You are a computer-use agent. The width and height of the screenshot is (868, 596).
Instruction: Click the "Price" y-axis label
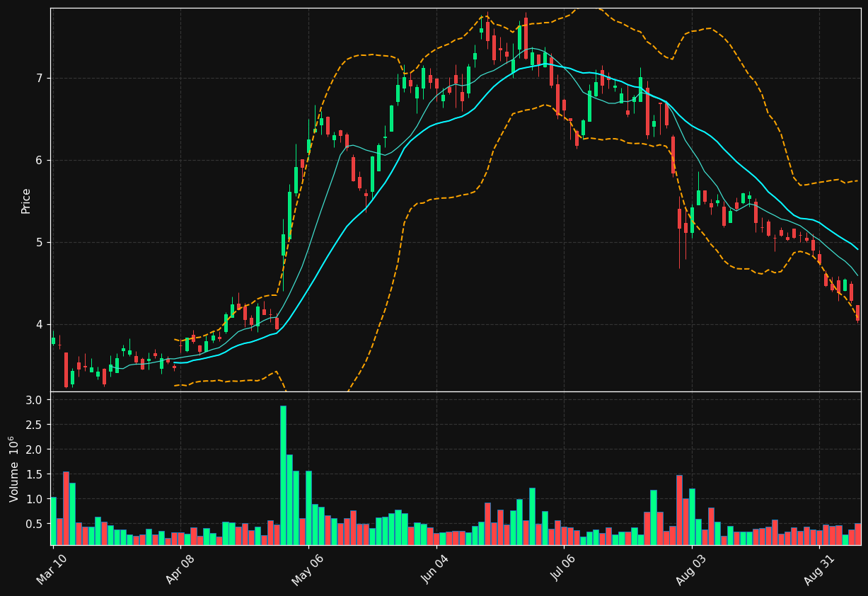tap(26, 200)
